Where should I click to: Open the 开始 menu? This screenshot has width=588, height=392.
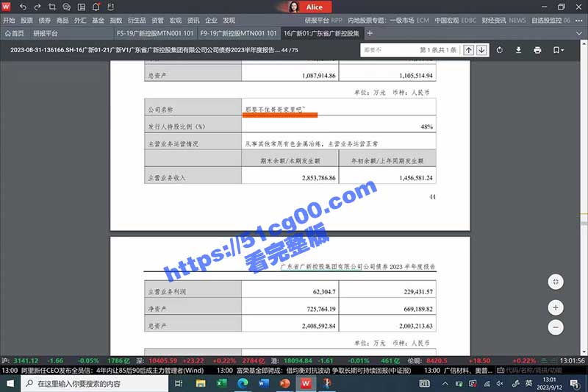tap(9, 21)
